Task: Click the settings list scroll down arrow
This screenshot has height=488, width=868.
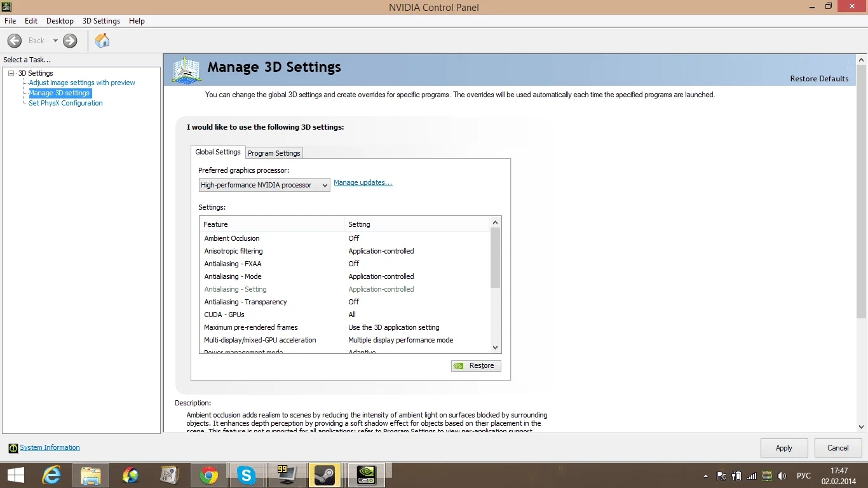Action: pos(496,348)
